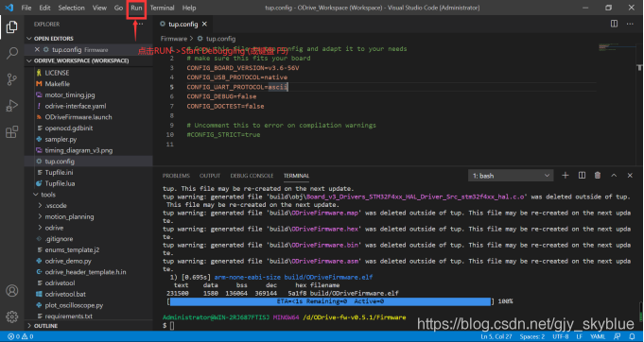The height and width of the screenshot is (342, 644).
Task: Split the terminal panel
Action: tap(582, 176)
